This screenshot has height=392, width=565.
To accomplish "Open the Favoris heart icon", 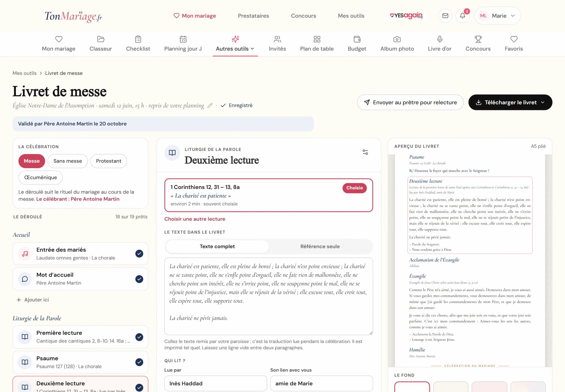I will click(x=514, y=39).
